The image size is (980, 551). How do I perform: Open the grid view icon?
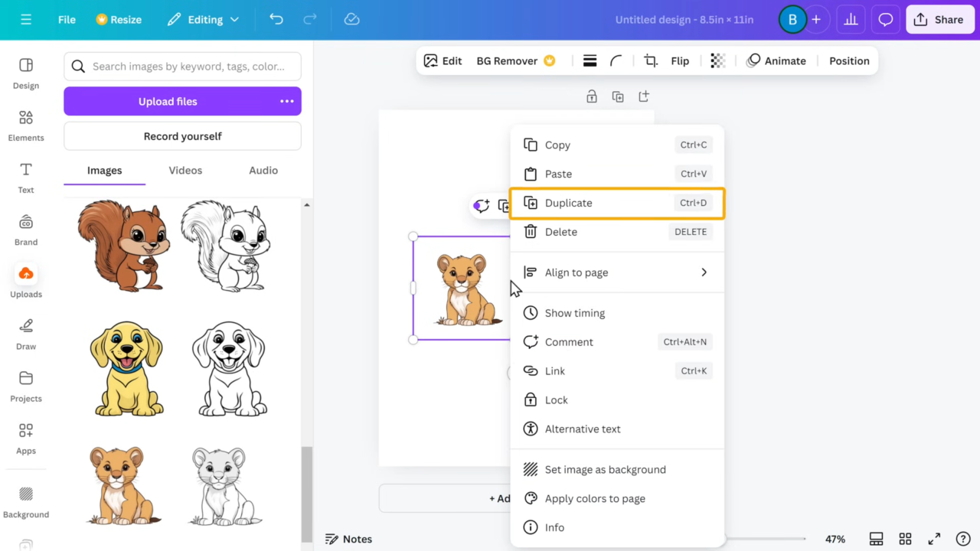(905, 539)
